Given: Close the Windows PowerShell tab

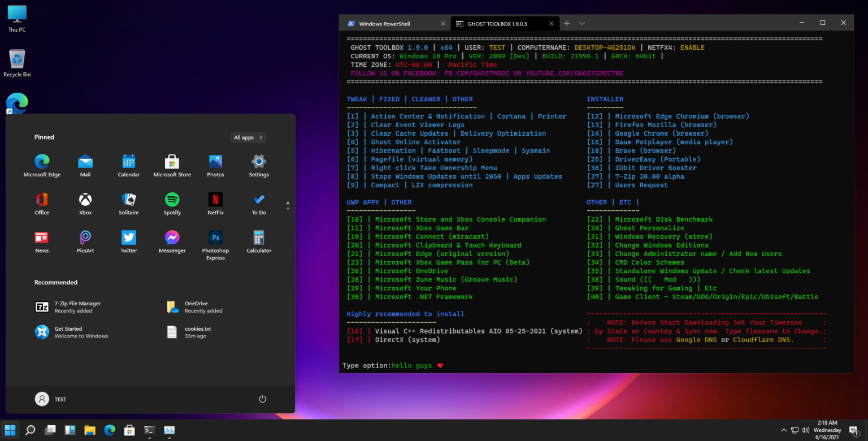Looking at the screenshot, I should 442,24.
